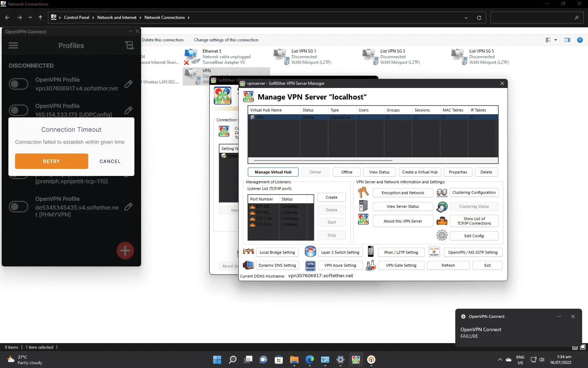Set the virtual hub Offline
This screenshot has height=368, width=588.
[x=347, y=172]
